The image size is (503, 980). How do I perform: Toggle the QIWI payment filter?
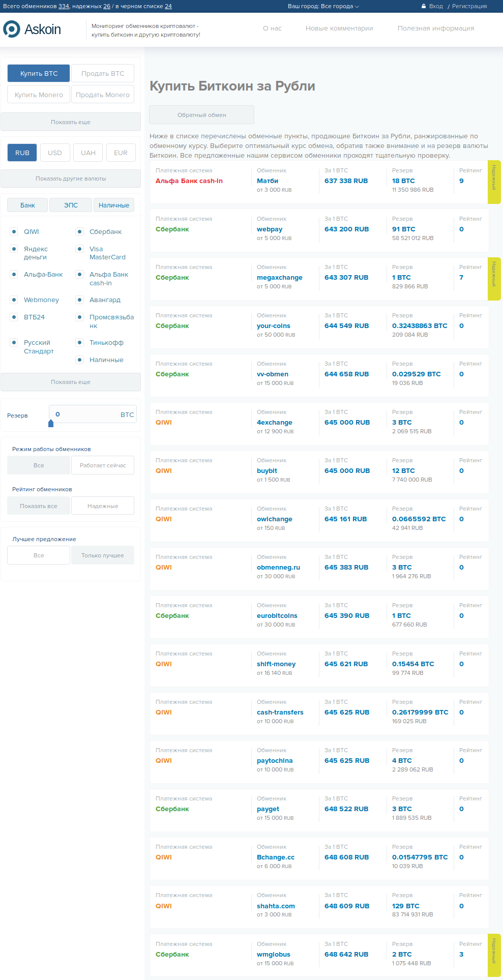(14, 231)
